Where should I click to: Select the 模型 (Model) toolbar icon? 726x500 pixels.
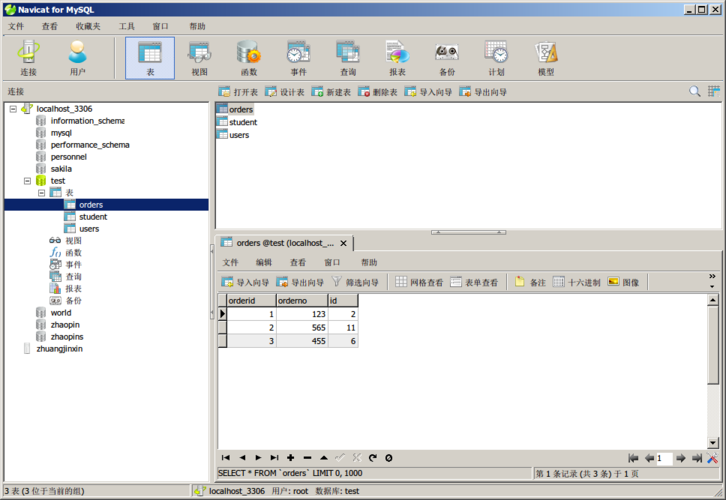tap(546, 58)
